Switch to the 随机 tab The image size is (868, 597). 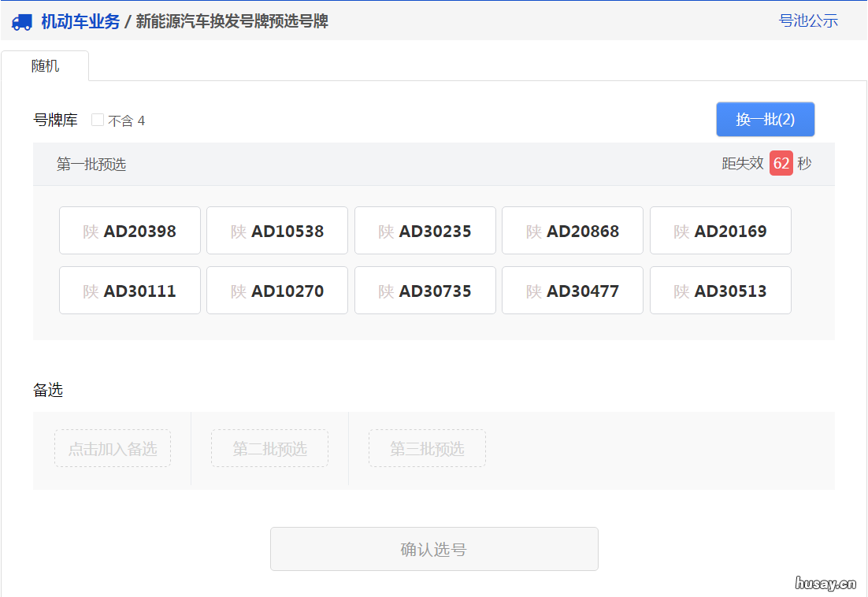[x=44, y=66]
